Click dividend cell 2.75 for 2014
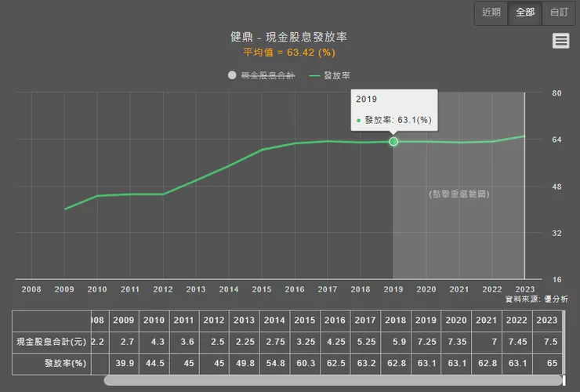This screenshot has width=580, height=392. pyautogui.click(x=275, y=342)
